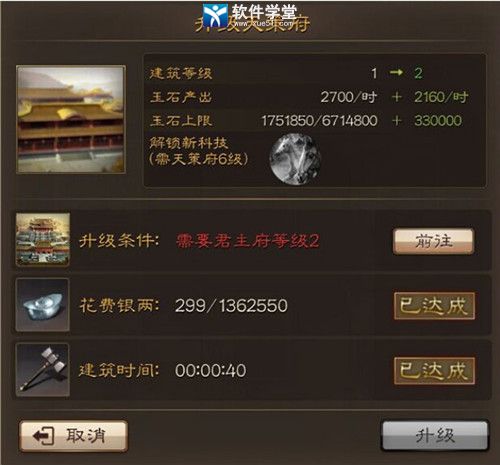Click the 玉石上限 jade cap row
This screenshot has width=500, height=465.
click(x=315, y=121)
